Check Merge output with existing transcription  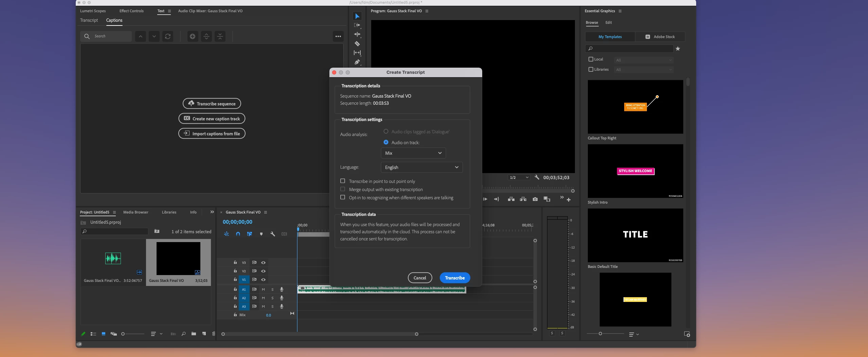tap(343, 189)
